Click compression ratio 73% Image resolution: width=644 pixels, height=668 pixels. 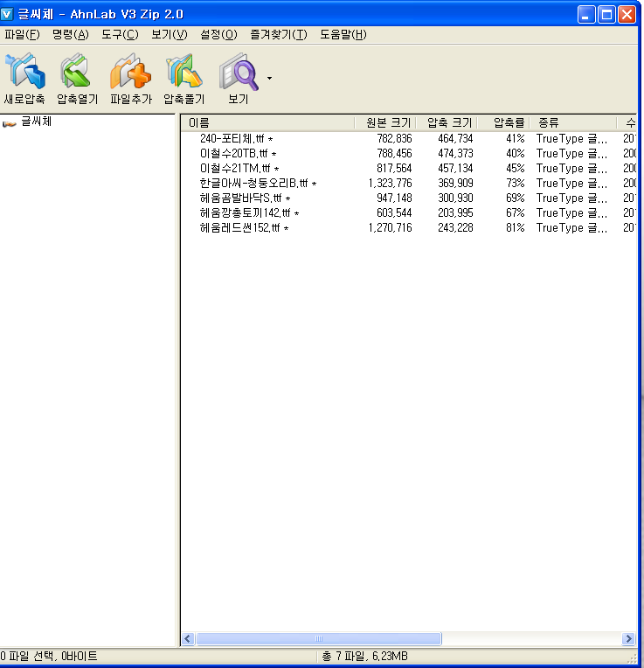pyautogui.click(x=515, y=184)
